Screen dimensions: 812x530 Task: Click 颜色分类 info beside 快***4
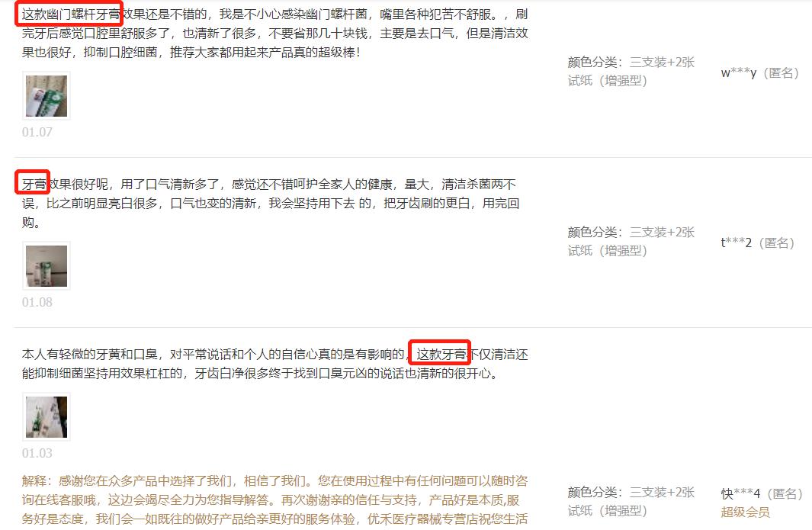[631, 502]
